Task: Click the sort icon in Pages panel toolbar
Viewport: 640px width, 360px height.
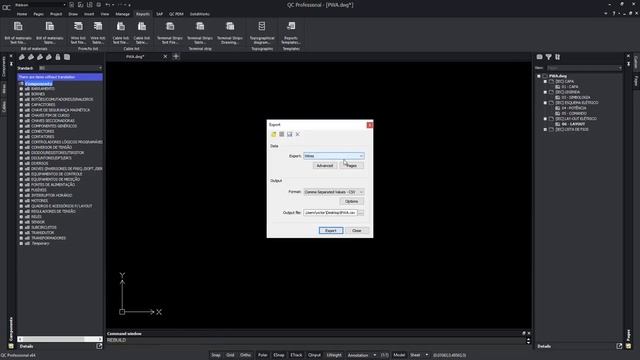Action: click(558, 57)
